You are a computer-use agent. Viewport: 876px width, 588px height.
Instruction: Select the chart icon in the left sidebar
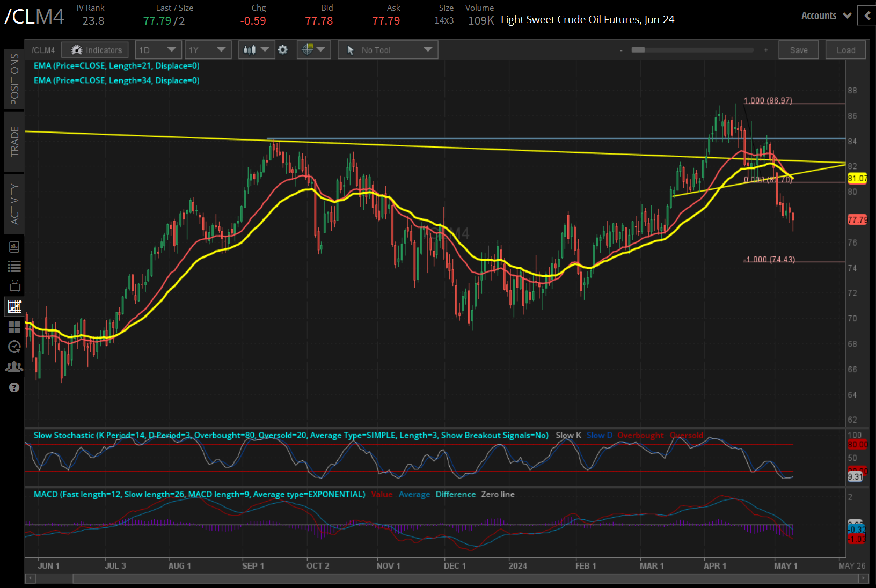click(14, 306)
